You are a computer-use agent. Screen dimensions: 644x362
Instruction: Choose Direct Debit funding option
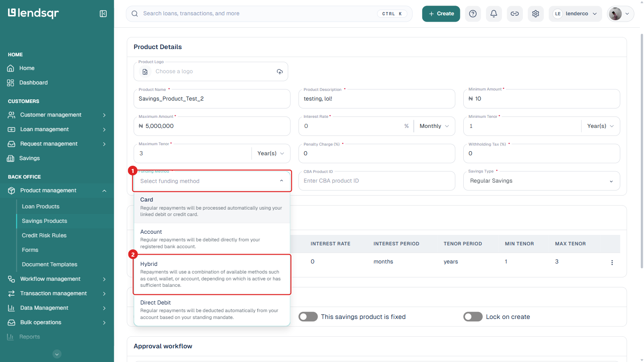click(x=212, y=310)
